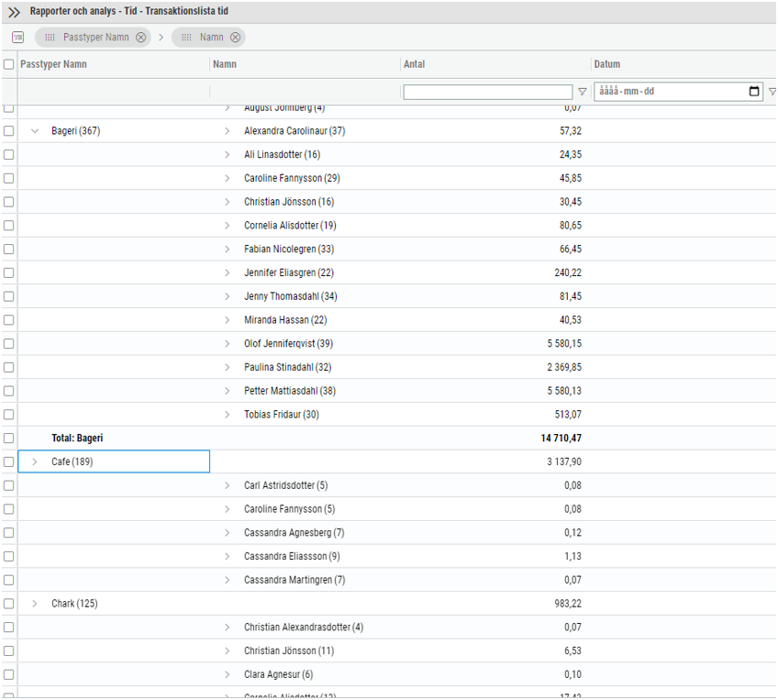The height and width of the screenshot is (700, 778).
Task: Click the Antal filter text field
Action: coord(488,92)
